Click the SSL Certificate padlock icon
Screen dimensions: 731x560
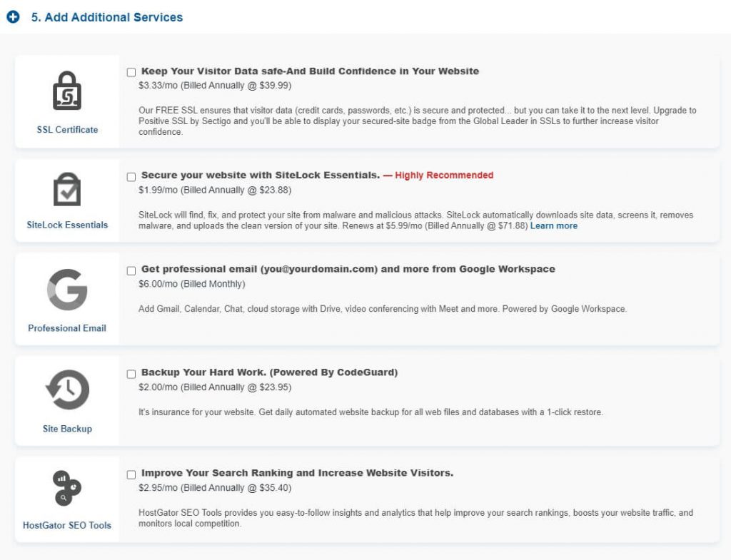click(x=67, y=91)
